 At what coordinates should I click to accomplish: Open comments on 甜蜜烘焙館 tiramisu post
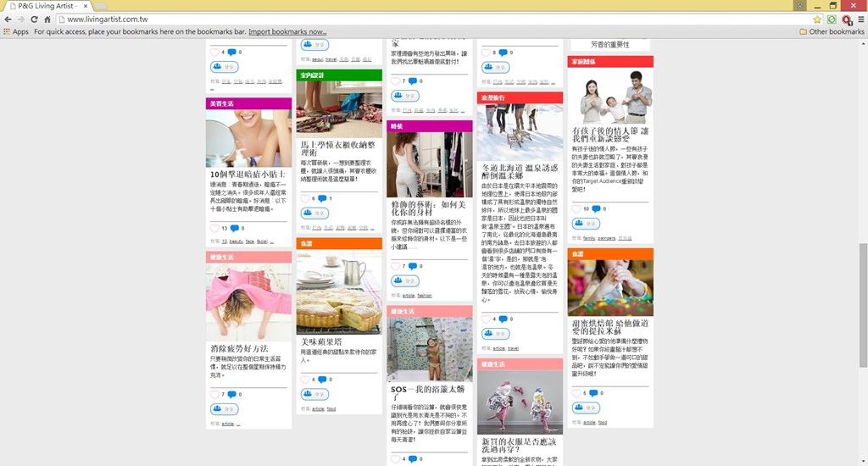(593, 393)
